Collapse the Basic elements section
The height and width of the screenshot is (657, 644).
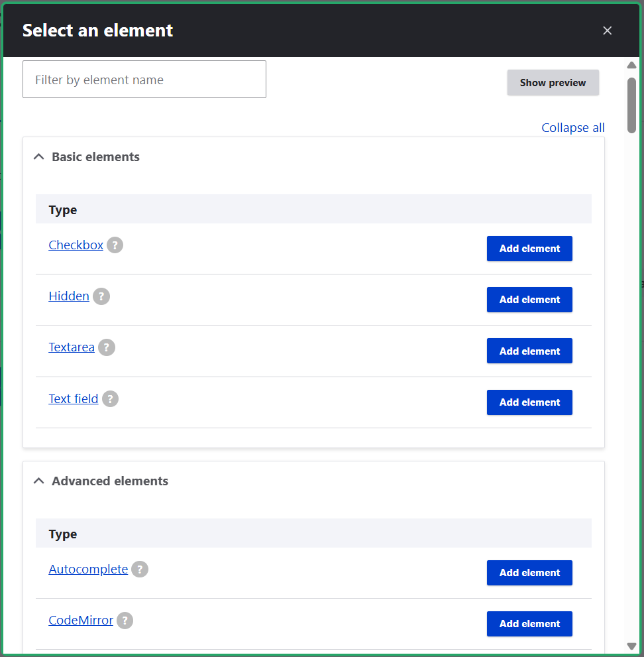[87, 156]
